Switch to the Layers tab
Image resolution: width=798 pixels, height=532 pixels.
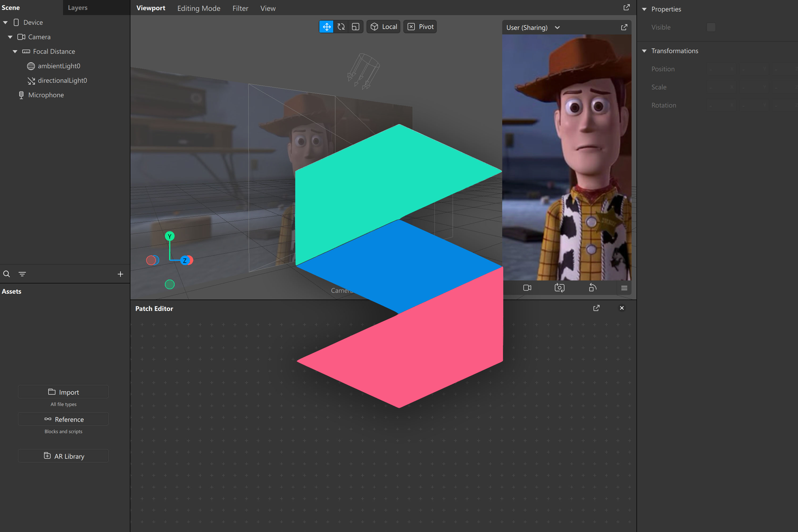(x=78, y=7)
